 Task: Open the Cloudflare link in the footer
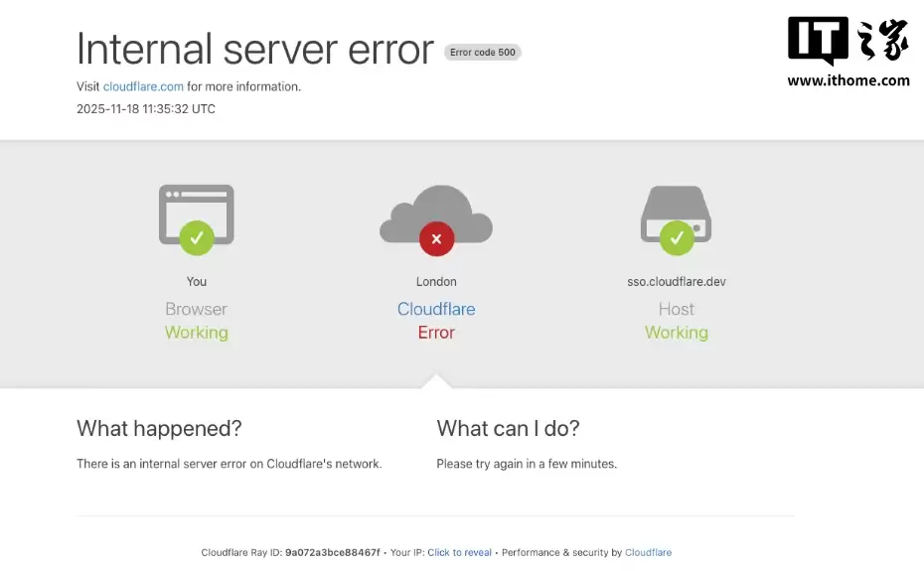point(648,553)
